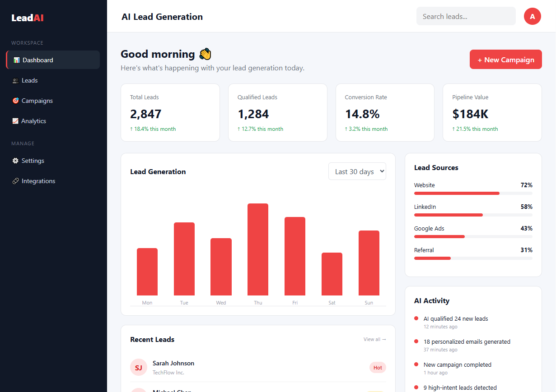Open Settings under Manage
Screen dimensions: 556x392
tap(53, 161)
